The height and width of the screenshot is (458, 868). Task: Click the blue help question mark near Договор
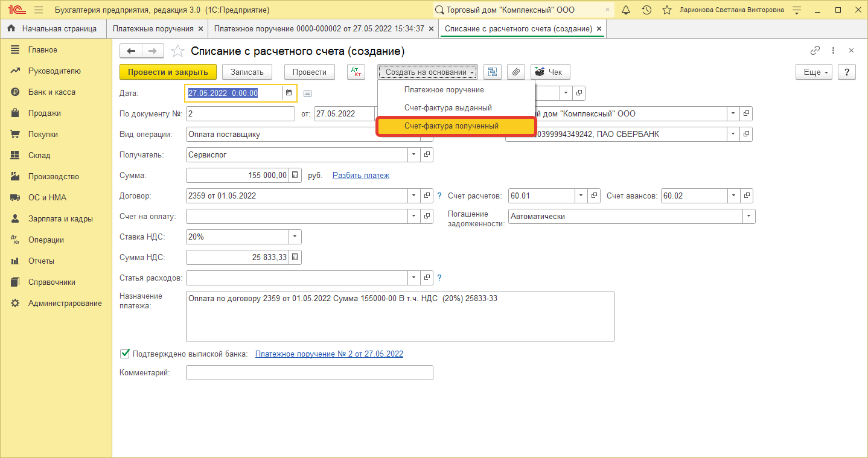tap(439, 196)
